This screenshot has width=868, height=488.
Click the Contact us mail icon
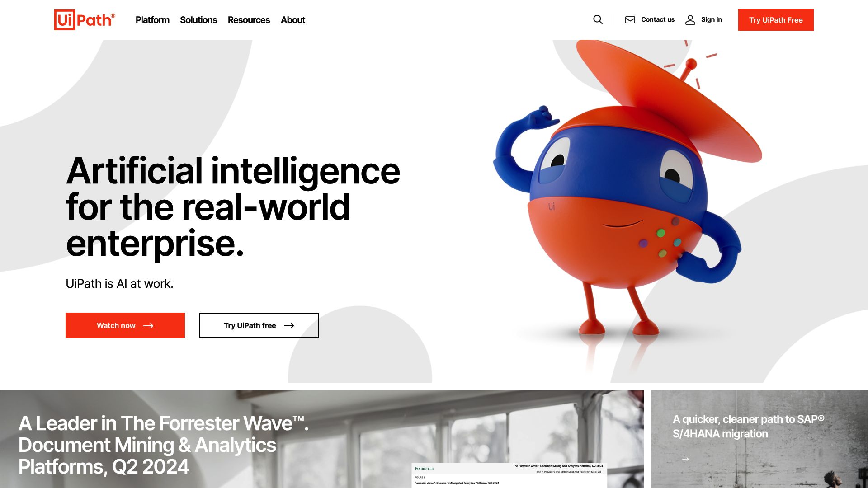coord(630,20)
